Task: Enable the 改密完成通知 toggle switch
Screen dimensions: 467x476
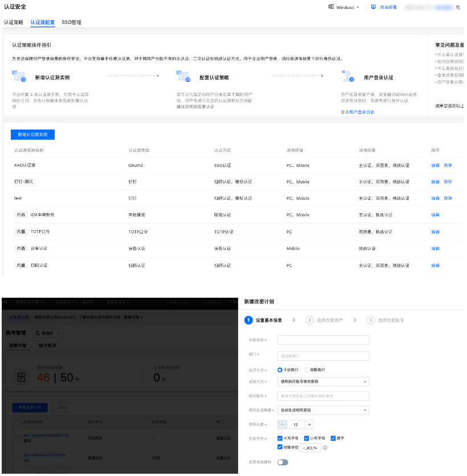Action: tap(282, 462)
